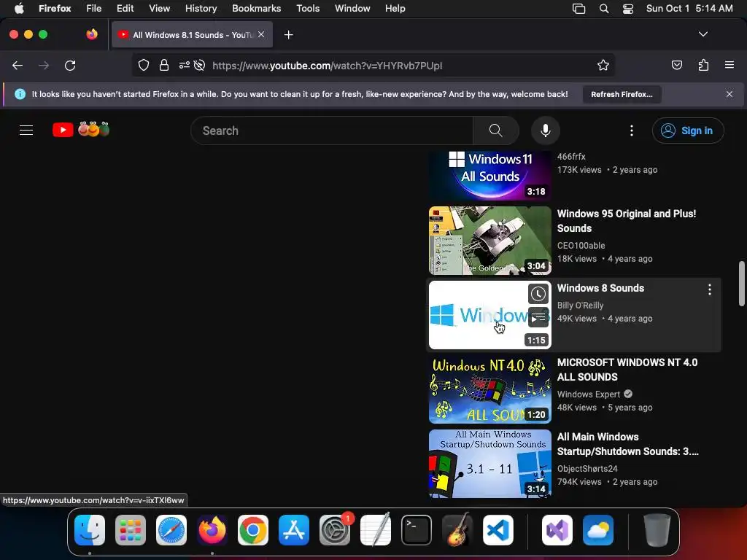Viewport: 747px width, 560px height.
Task: Open the Firefox menu in the menu bar
Action: [55, 9]
